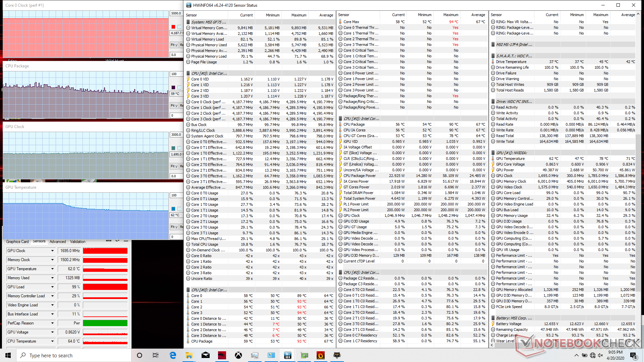Launch Xbox app from taskbar
The image size is (644, 362).
pos(238,355)
